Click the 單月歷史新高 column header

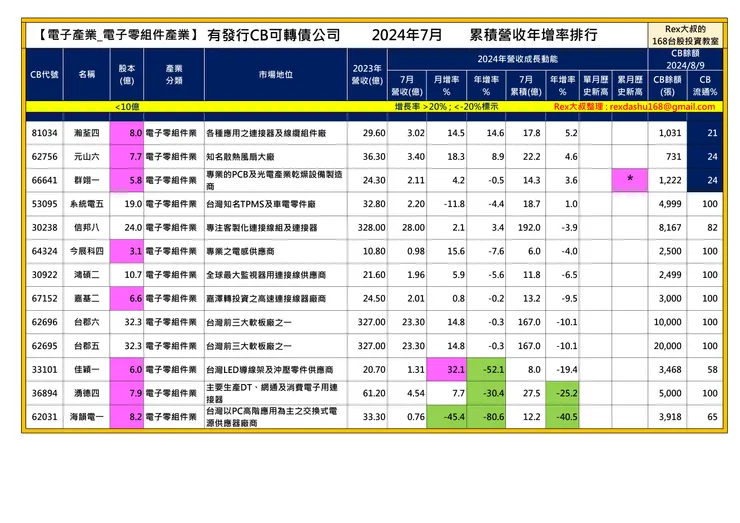(596, 85)
